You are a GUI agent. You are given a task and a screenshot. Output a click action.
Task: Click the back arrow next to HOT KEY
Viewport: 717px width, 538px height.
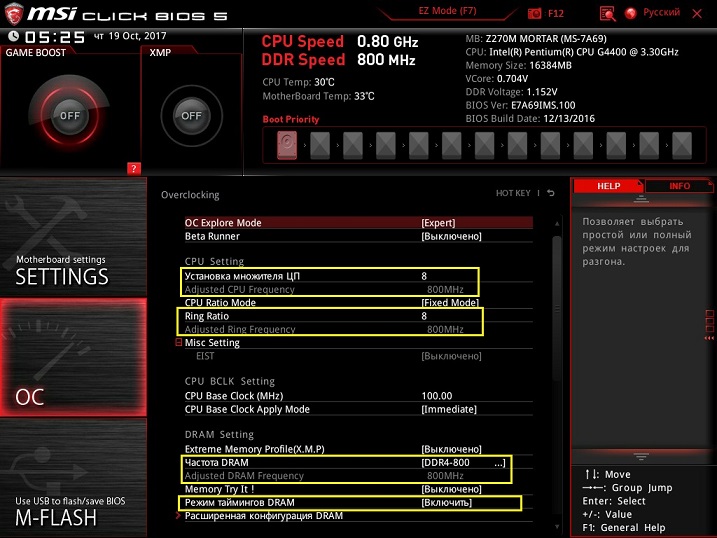tap(551, 193)
